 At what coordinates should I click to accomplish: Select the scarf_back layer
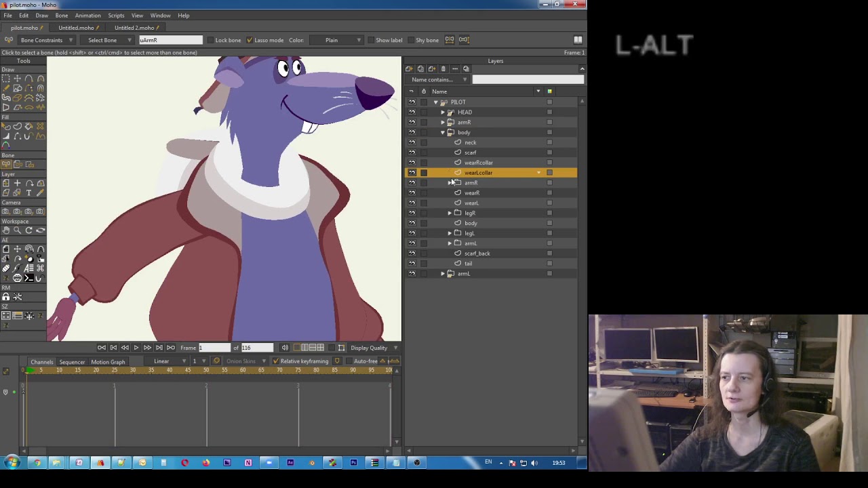tap(491, 253)
